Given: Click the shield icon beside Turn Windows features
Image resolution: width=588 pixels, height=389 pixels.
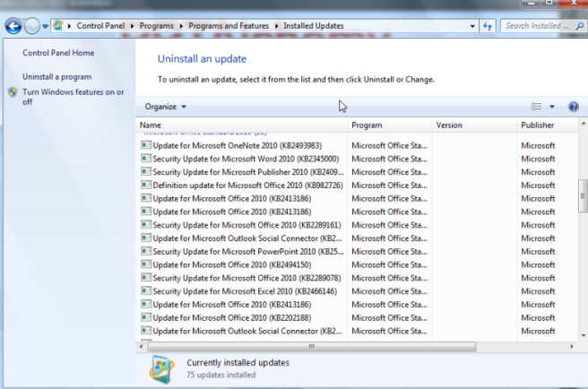Looking at the screenshot, I should (x=12, y=93).
